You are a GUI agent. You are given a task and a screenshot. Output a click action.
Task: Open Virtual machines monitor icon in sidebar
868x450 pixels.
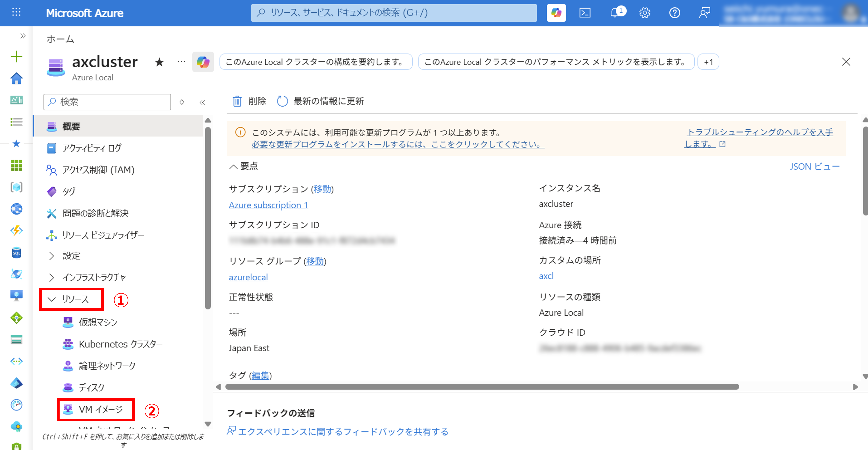(x=16, y=296)
